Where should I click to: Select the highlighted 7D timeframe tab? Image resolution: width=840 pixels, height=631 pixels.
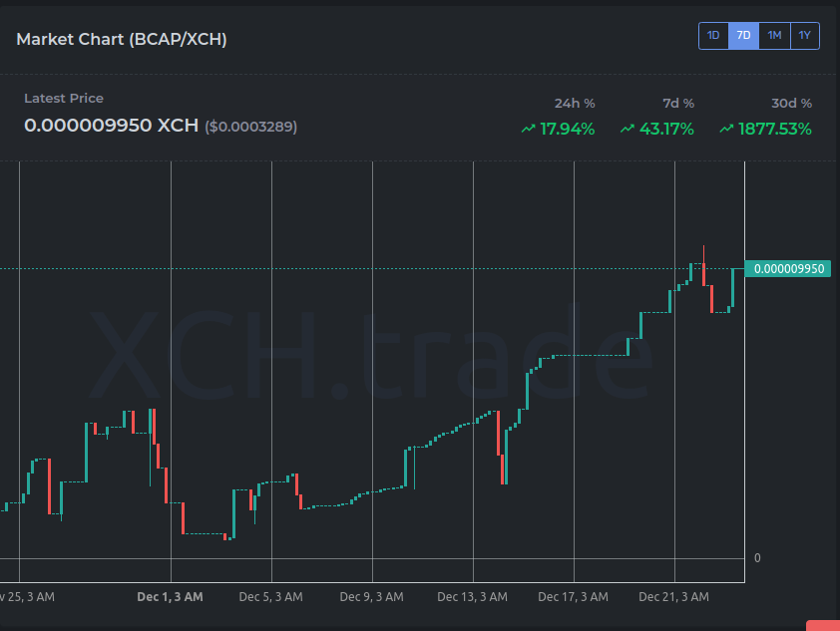(x=743, y=35)
